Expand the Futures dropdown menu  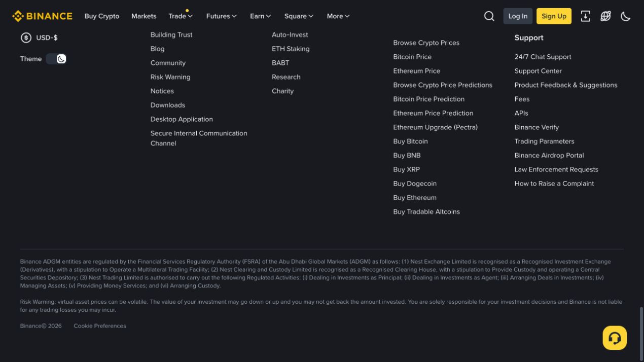(222, 16)
